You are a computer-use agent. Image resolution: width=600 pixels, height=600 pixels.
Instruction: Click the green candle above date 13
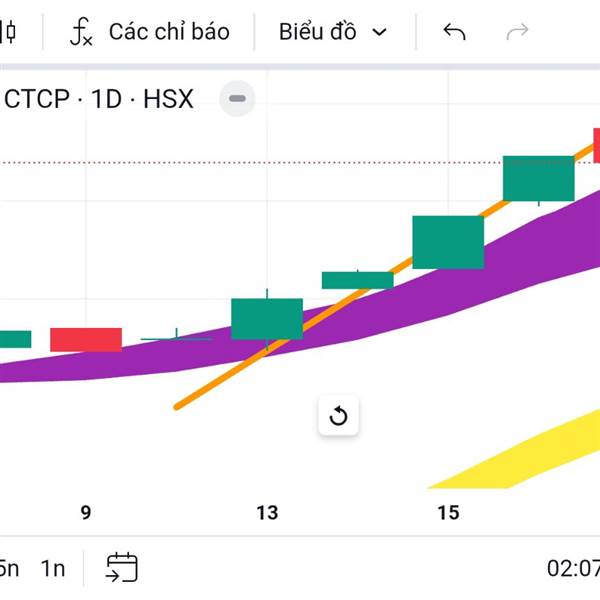click(x=267, y=318)
